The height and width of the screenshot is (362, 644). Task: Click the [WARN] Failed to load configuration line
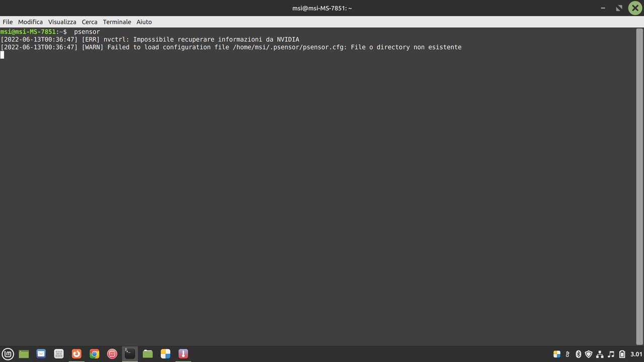(x=231, y=47)
